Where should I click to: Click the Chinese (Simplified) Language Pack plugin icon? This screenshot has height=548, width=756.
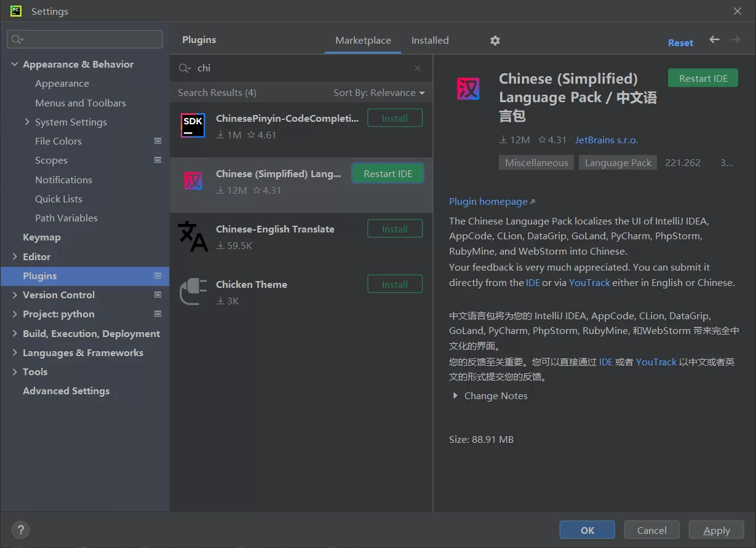(x=193, y=180)
